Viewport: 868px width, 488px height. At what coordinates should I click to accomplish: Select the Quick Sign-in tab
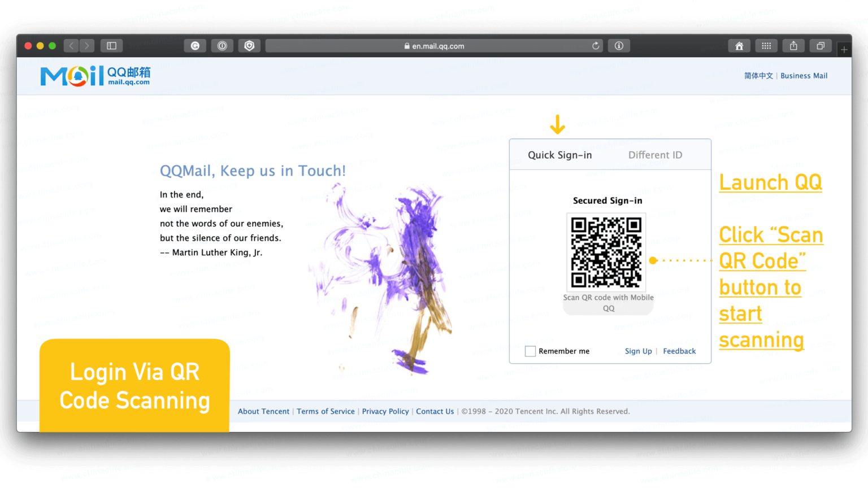click(559, 154)
